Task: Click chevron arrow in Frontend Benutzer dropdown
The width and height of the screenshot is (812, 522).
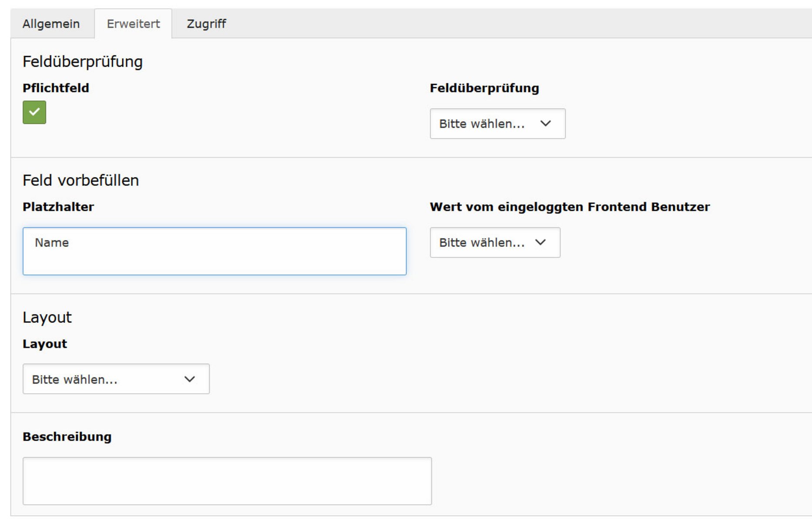Action: (x=540, y=243)
